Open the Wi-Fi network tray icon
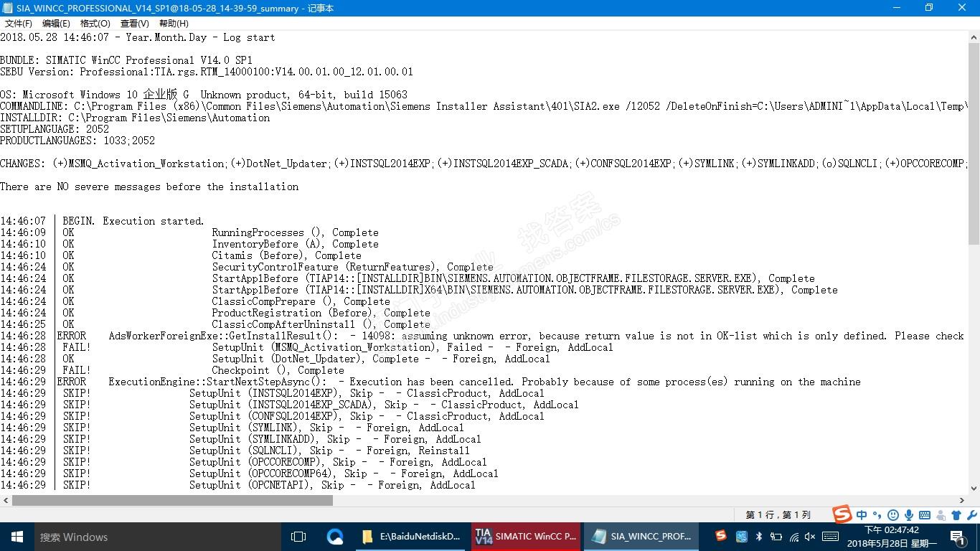 793,536
